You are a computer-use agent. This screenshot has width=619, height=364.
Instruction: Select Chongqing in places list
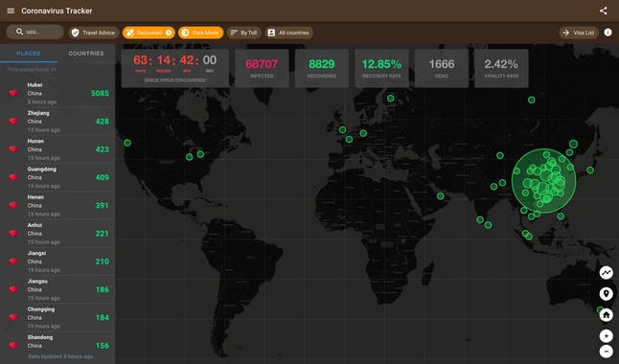(x=57, y=317)
